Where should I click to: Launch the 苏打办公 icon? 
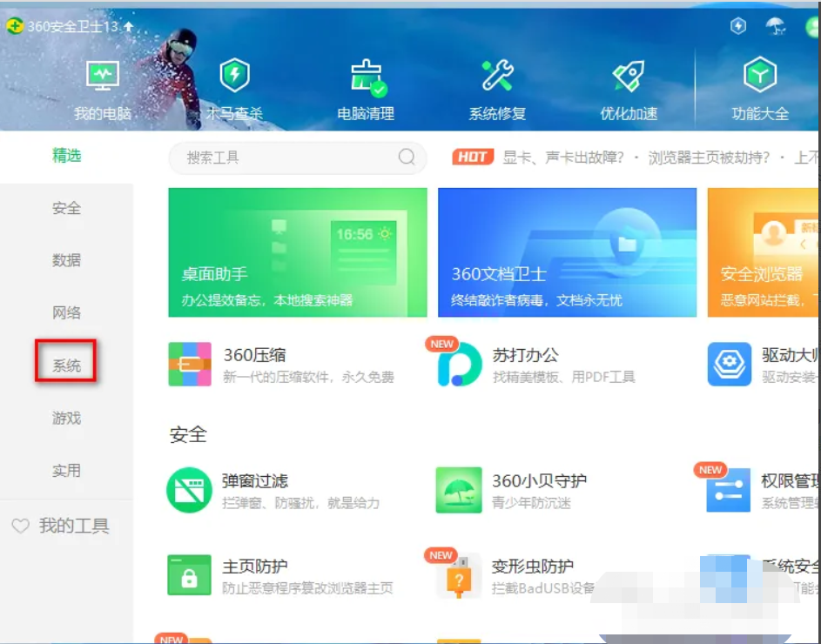coord(459,365)
